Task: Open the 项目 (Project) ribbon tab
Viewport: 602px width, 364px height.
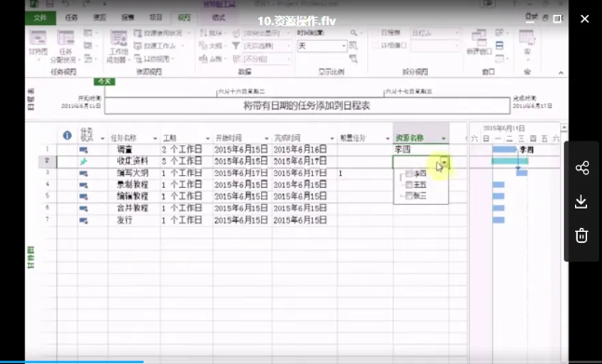Action: pos(156,18)
